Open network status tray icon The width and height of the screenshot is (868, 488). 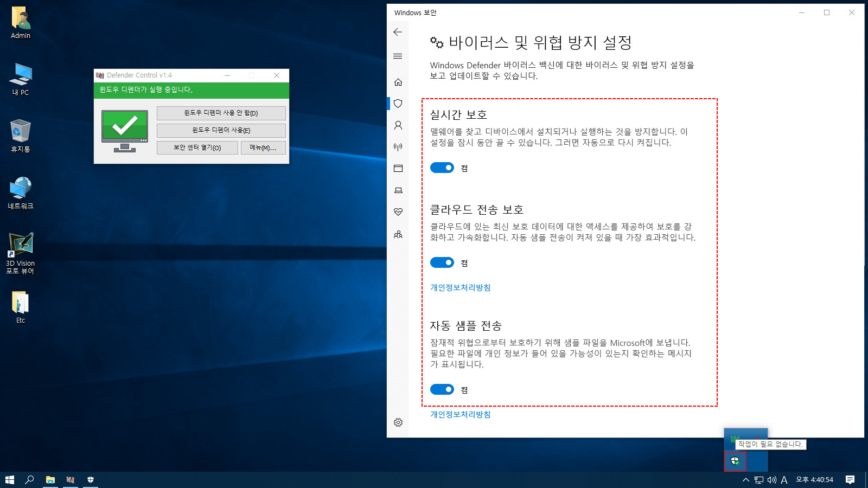pyautogui.click(x=759, y=480)
